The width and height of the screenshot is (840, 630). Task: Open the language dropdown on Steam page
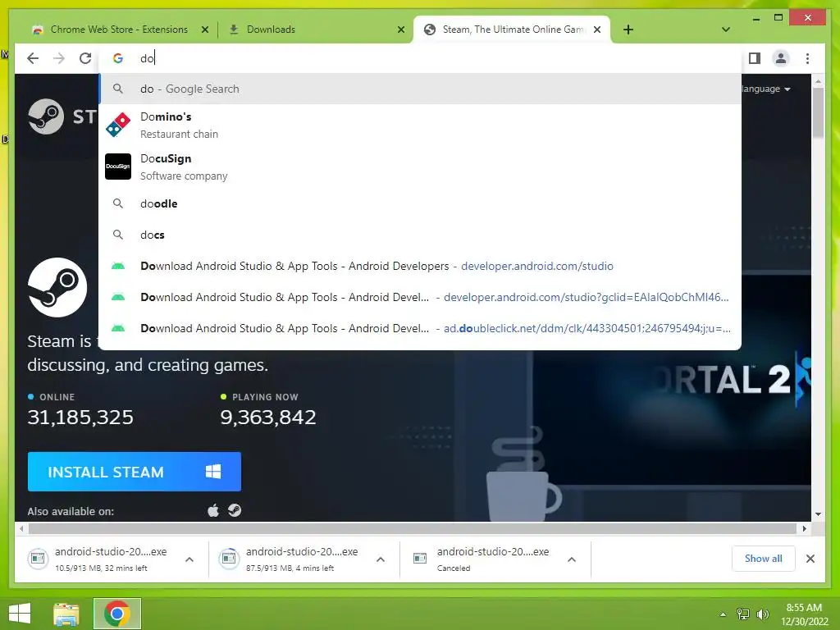(x=766, y=89)
